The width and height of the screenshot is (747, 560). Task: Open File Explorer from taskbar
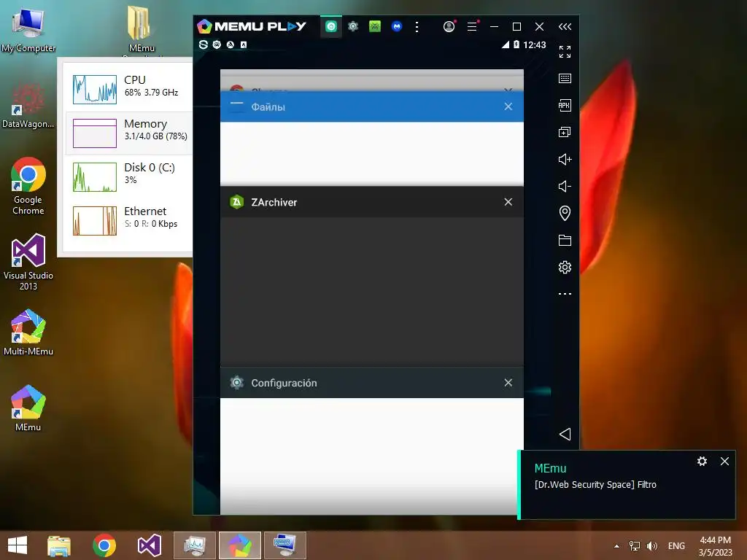59,545
